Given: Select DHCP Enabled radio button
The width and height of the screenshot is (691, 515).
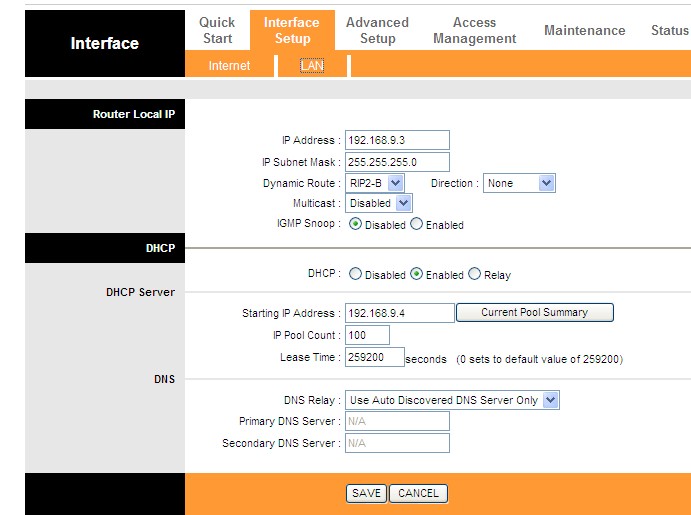Looking at the screenshot, I should (416, 274).
